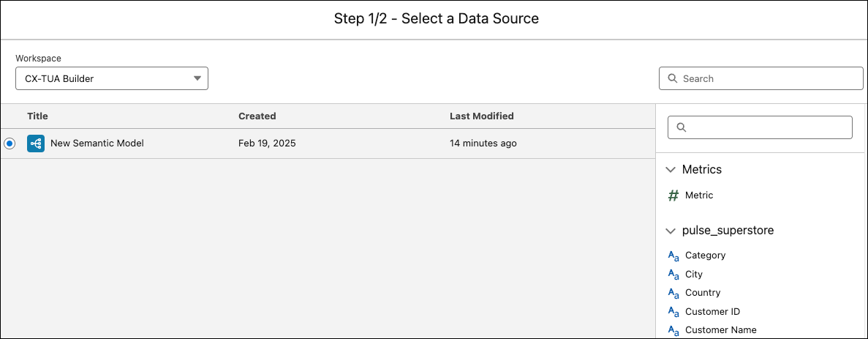868x339 pixels.
Task: Sort by the Created column header
Action: [x=257, y=116]
